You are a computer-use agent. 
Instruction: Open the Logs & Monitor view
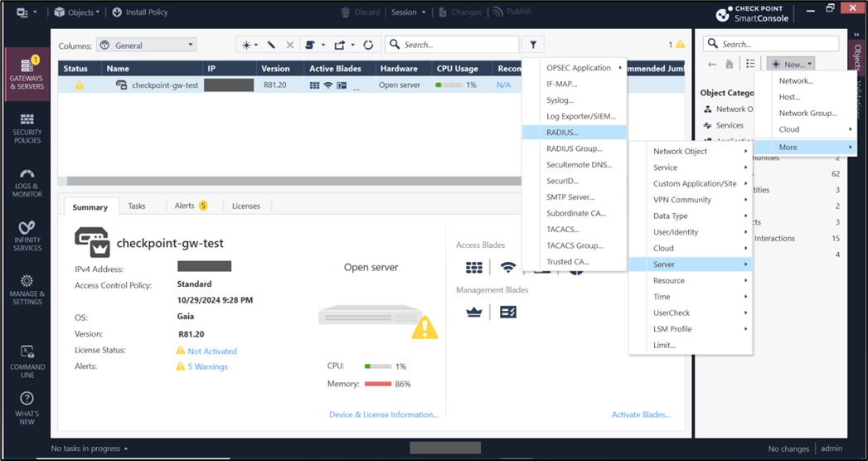coord(27,182)
